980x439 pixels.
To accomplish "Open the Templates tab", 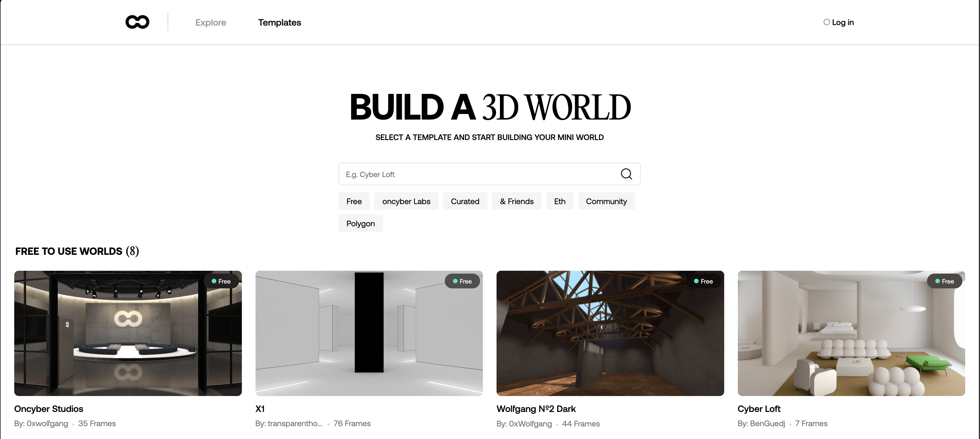I will [279, 22].
